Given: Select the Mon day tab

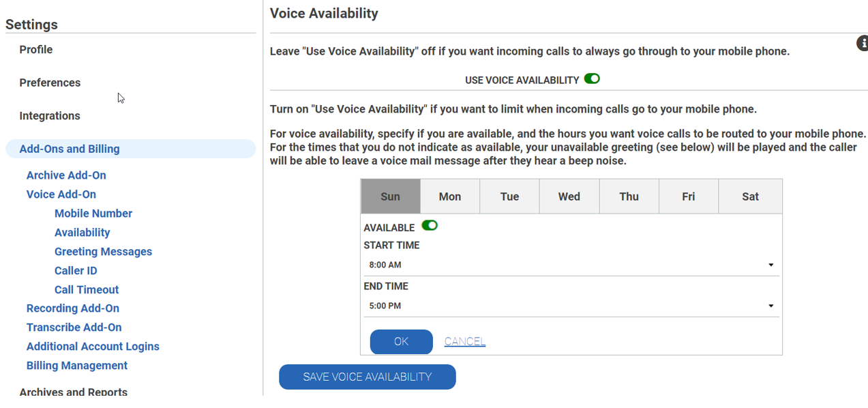Looking at the screenshot, I should (450, 196).
